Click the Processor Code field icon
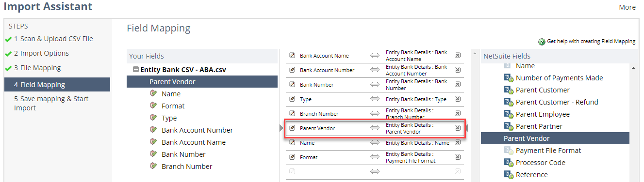The width and height of the screenshot is (644, 182). (508, 163)
